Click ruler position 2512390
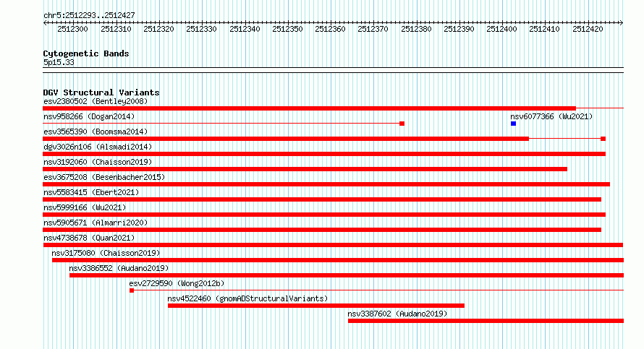This screenshot has height=349, width=644. tap(459, 29)
